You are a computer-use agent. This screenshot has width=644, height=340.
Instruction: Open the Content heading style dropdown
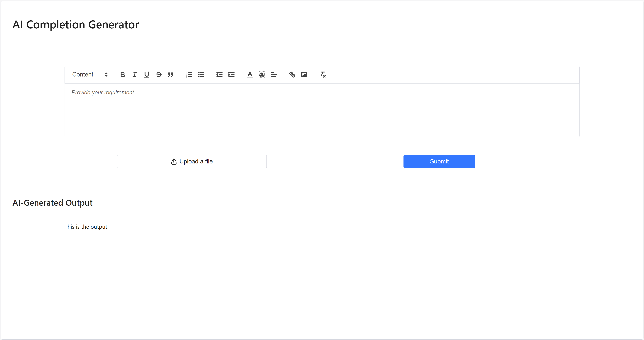point(90,75)
